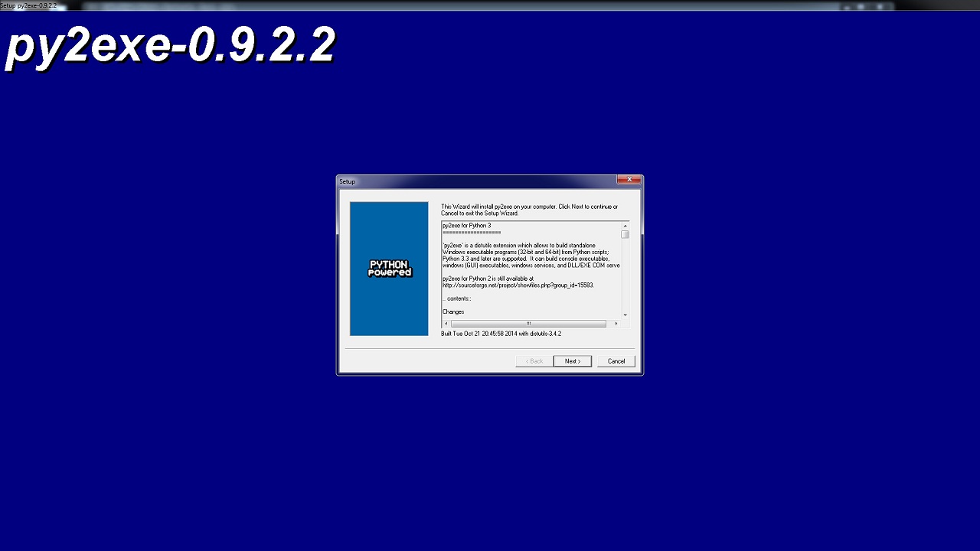Click the vertical scrollbar thumb in the readme
This screenshot has width=980, height=551.
pos(625,235)
